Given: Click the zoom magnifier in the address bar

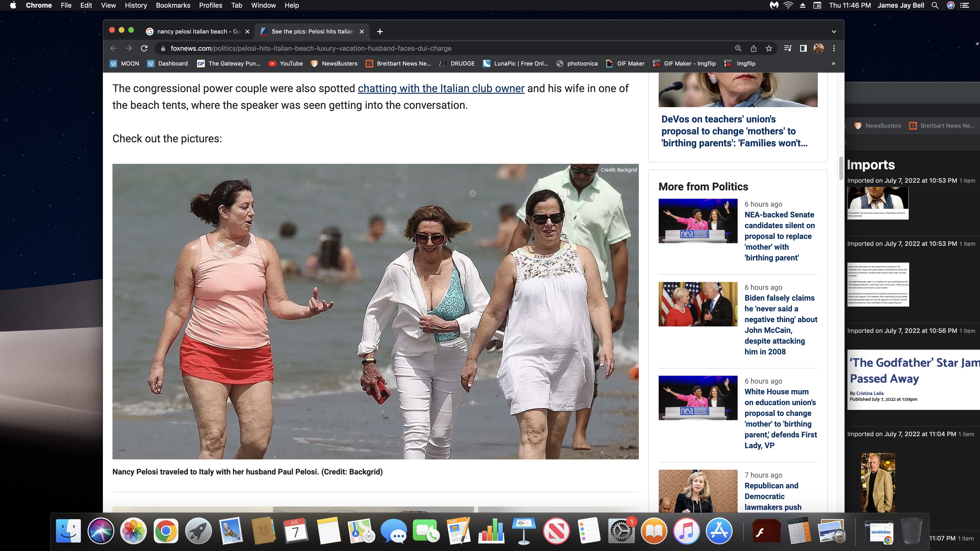Looking at the screenshot, I should pos(738,48).
